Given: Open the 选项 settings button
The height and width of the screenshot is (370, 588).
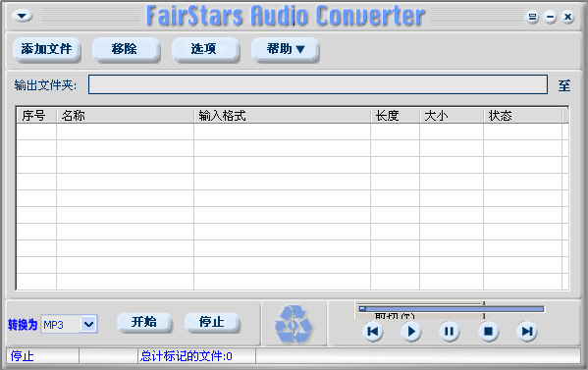Looking at the screenshot, I should (x=205, y=49).
